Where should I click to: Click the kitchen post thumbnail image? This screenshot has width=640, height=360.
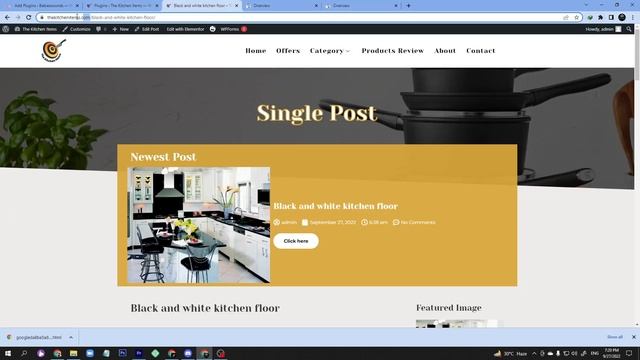pyautogui.click(x=198, y=225)
